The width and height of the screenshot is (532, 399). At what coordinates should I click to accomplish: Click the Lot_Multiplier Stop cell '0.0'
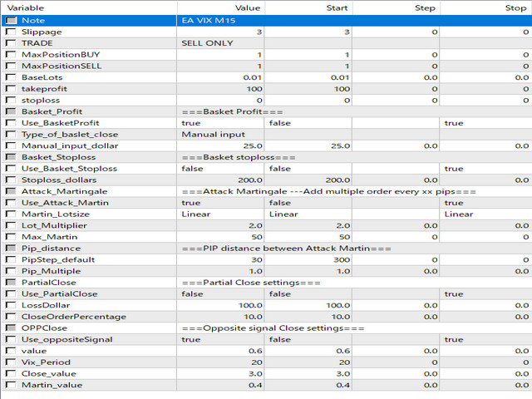click(x=485, y=225)
